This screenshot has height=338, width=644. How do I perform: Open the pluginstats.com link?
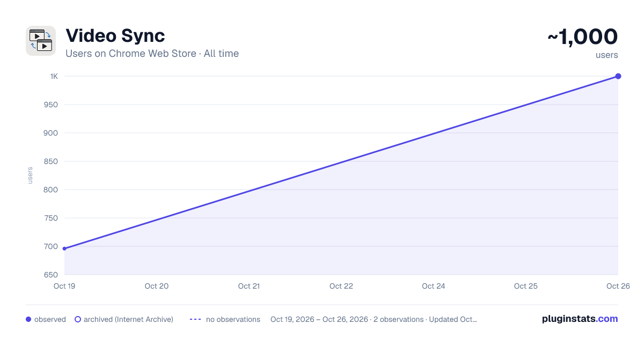tap(580, 319)
